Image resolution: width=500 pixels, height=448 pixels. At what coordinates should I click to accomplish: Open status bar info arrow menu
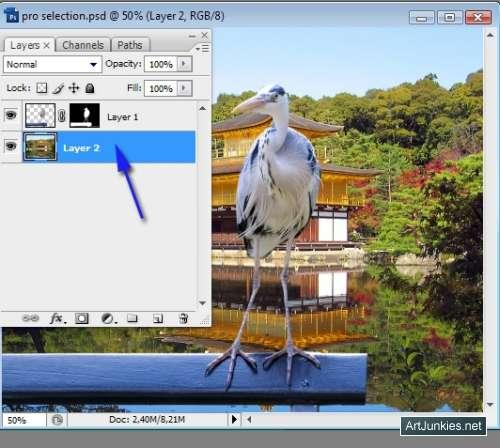coord(234,419)
